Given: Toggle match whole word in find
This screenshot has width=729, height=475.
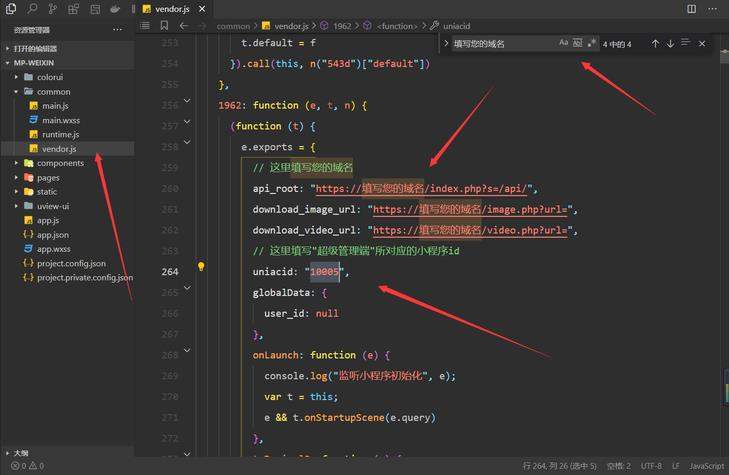Looking at the screenshot, I should click(577, 43).
